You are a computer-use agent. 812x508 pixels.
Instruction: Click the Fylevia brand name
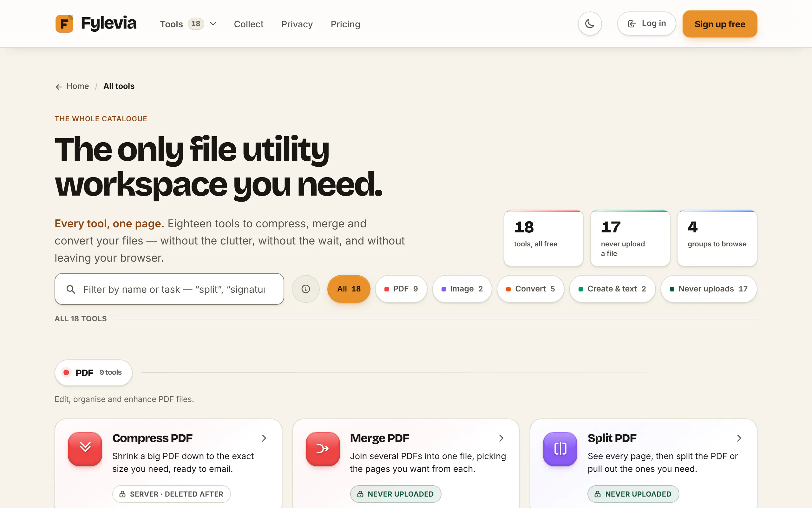pos(109,23)
